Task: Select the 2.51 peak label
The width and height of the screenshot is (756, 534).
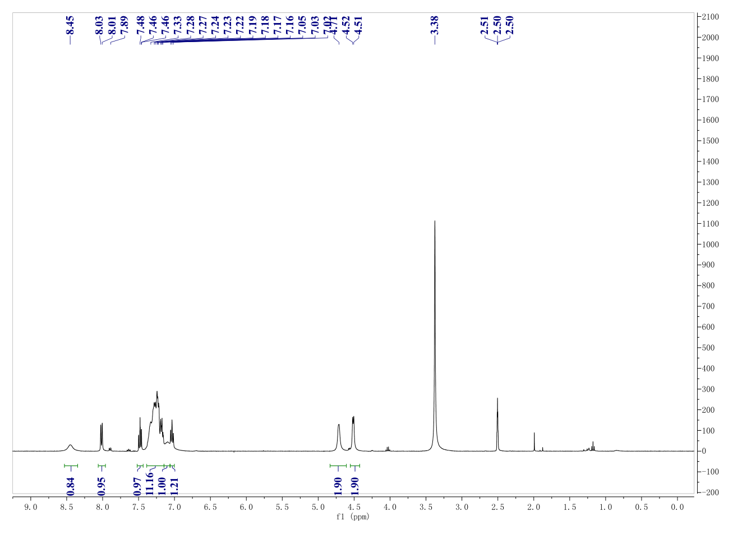Action: [485, 25]
